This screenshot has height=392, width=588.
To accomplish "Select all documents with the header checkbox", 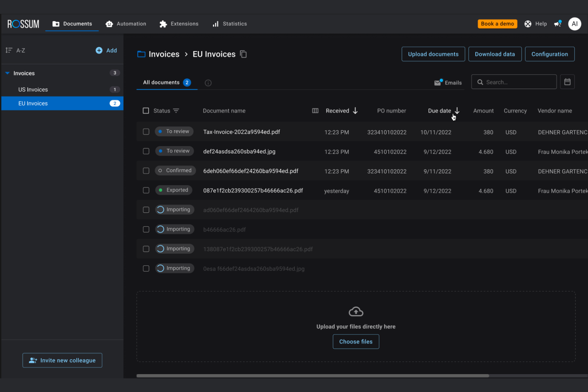I will click(x=146, y=110).
